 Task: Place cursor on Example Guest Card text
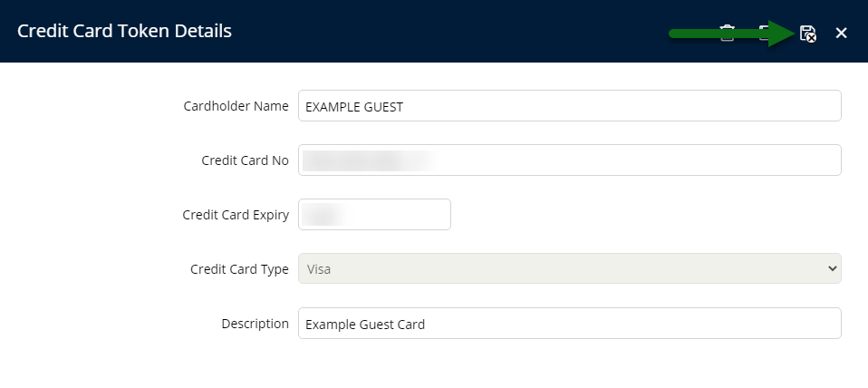click(365, 325)
